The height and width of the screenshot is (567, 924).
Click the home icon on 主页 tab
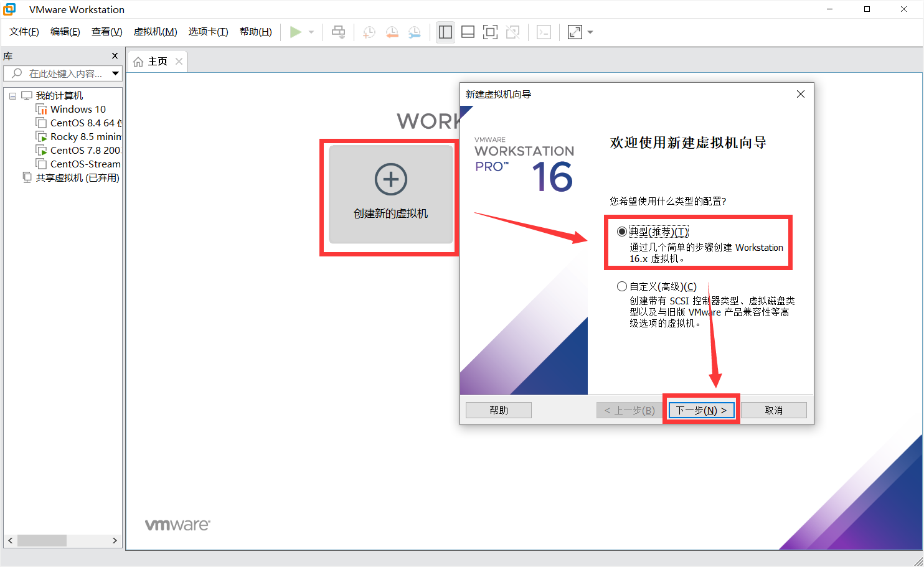point(138,62)
